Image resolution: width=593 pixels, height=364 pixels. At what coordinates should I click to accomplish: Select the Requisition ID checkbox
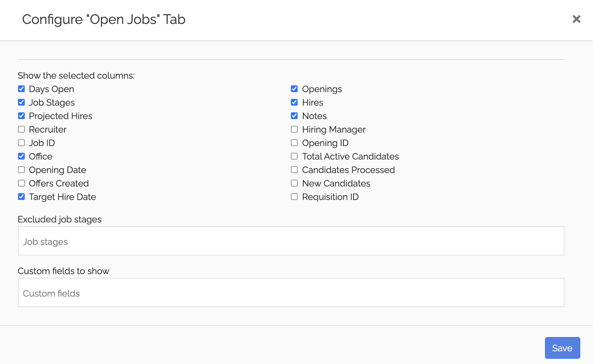pos(294,197)
